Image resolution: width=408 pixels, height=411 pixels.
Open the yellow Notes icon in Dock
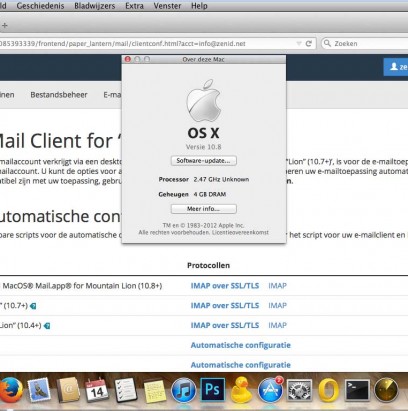[x=154, y=391]
